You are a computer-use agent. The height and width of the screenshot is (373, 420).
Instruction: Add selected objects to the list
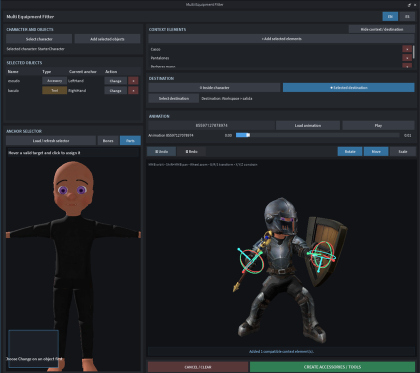pos(107,39)
